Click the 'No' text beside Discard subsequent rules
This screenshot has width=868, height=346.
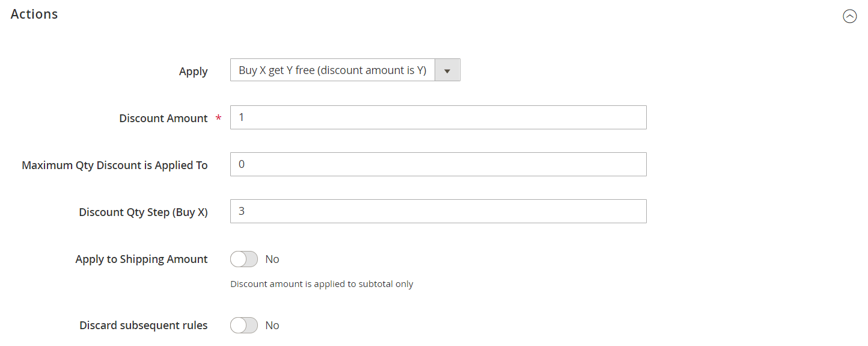pyautogui.click(x=272, y=326)
